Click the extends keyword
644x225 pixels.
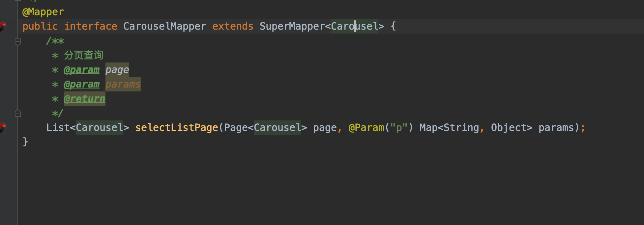click(x=233, y=26)
